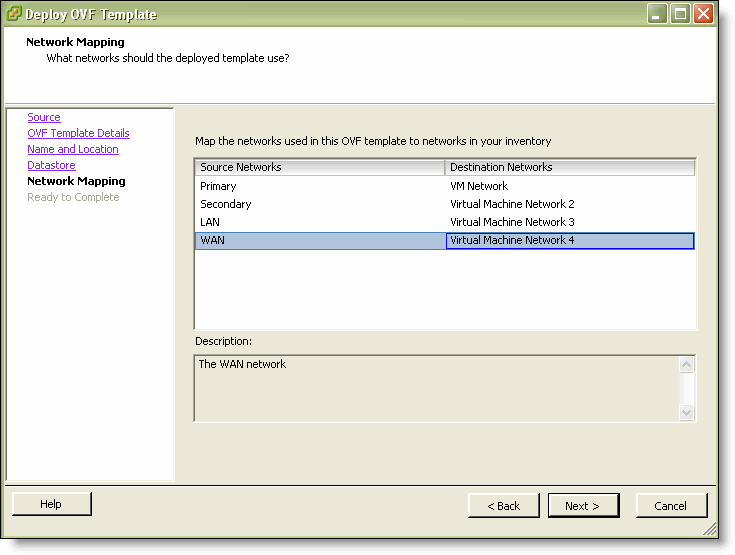This screenshot has height=555, width=735.
Task: Open the Datastore step link
Action: coord(51,165)
